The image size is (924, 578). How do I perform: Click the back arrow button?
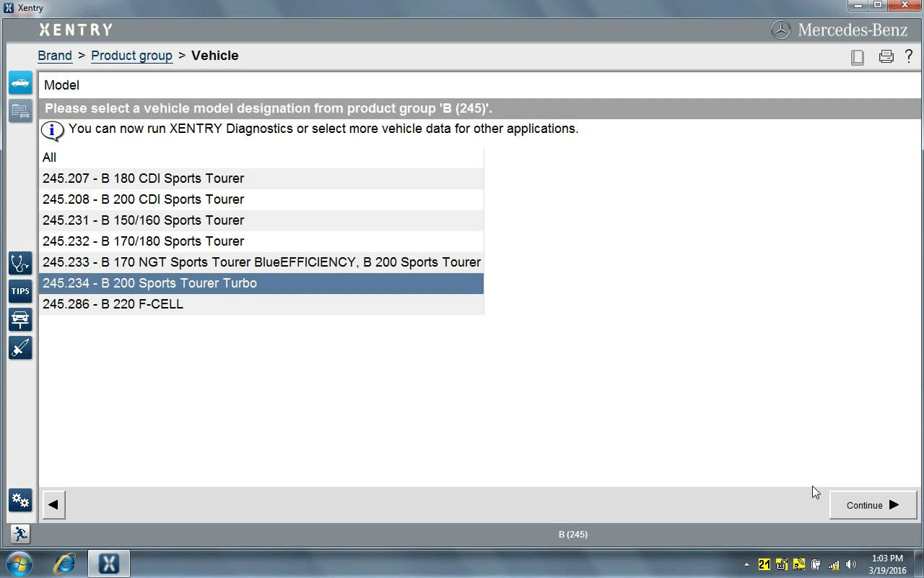(53, 505)
